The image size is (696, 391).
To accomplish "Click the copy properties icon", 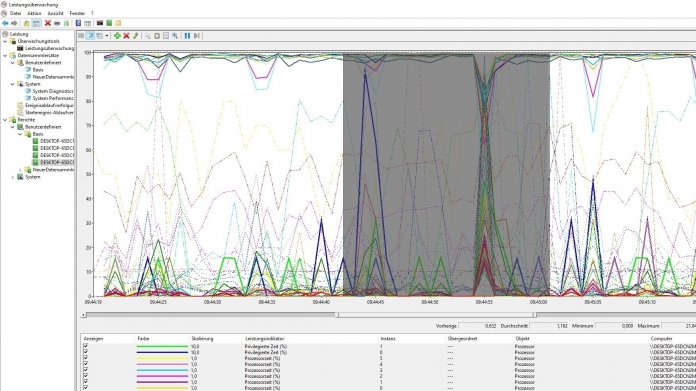I will [x=147, y=36].
